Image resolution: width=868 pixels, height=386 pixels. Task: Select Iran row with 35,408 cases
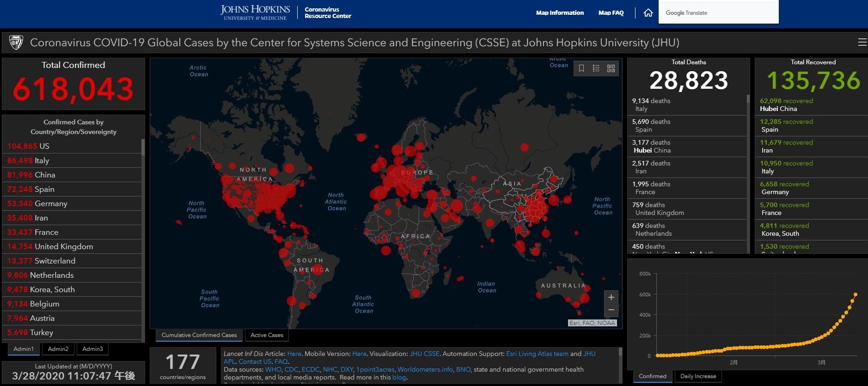pos(72,218)
